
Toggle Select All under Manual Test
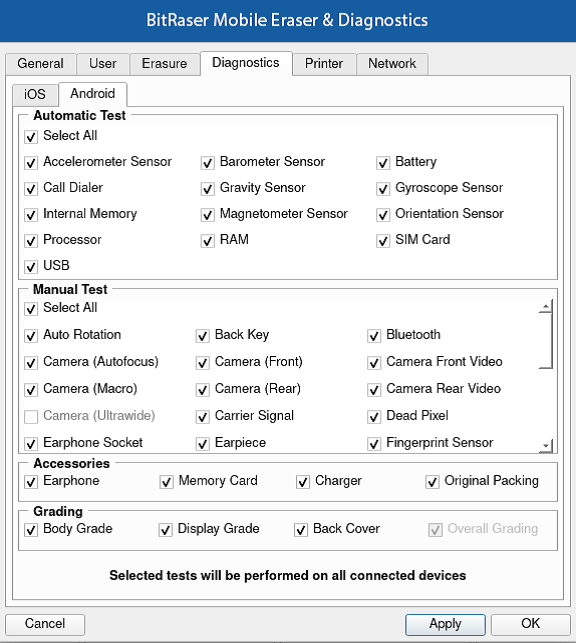[x=31, y=308]
